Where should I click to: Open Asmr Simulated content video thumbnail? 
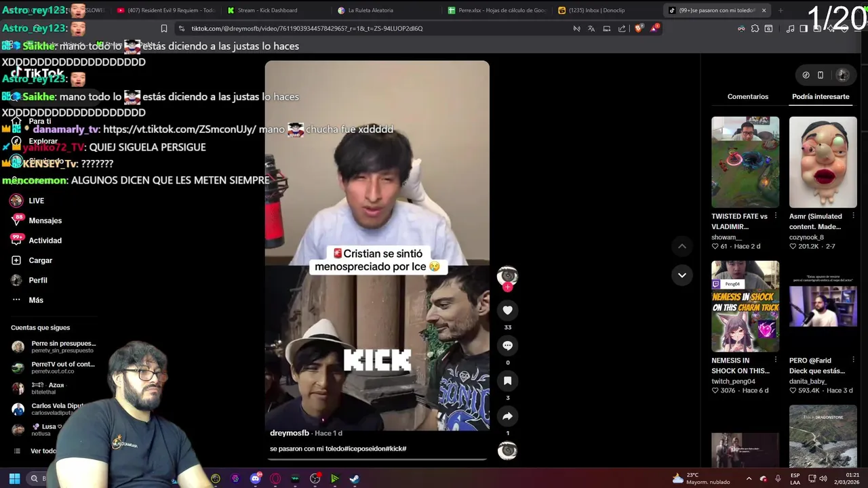[823, 162]
